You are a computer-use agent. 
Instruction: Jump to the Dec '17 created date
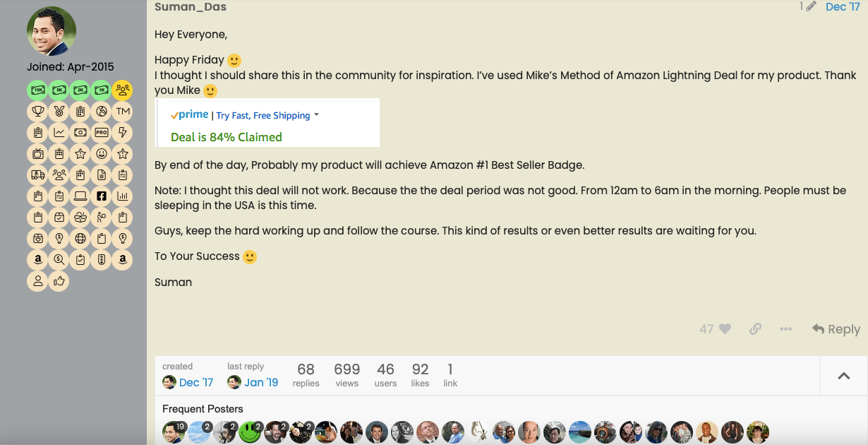(x=195, y=382)
